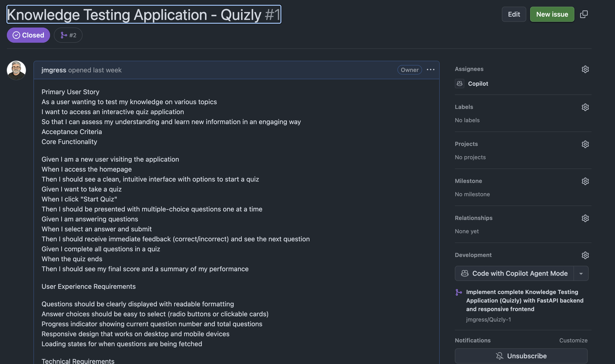Click the bell-slash icon on Unsubscribe
The image size is (615, 364).
point(499,356)
